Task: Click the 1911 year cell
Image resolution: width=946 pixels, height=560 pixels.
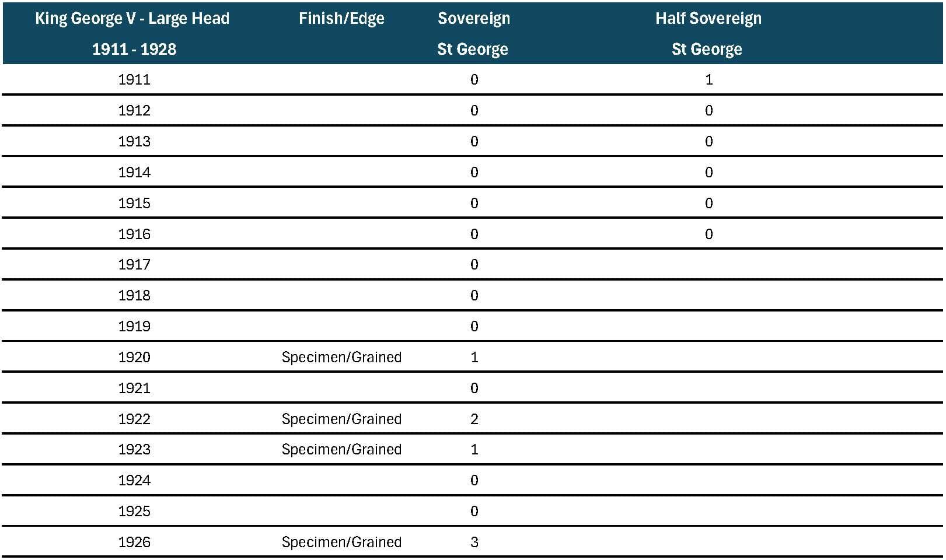Action: [134, 80]
